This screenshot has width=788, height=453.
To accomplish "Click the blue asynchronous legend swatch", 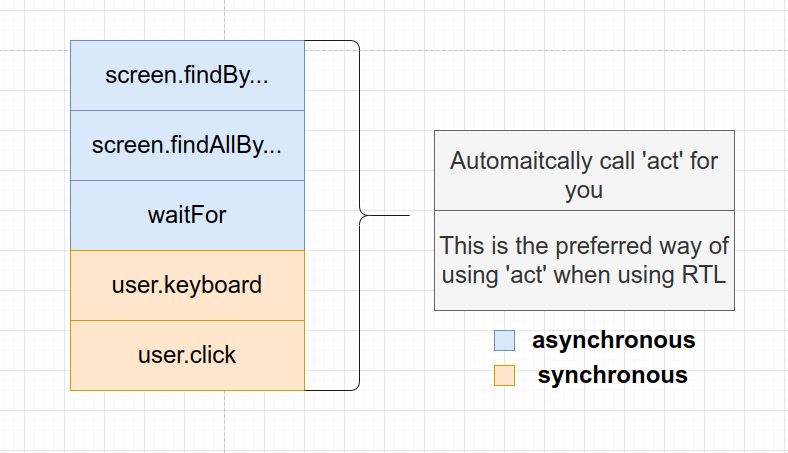I will [x=504, y=340].
